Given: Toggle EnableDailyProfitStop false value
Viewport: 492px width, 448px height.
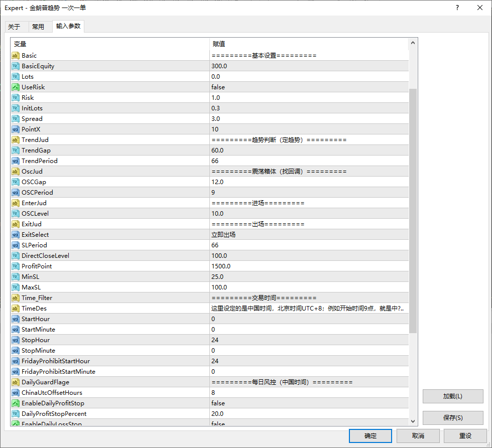Looking at the screenshot, I should point(309,403).
